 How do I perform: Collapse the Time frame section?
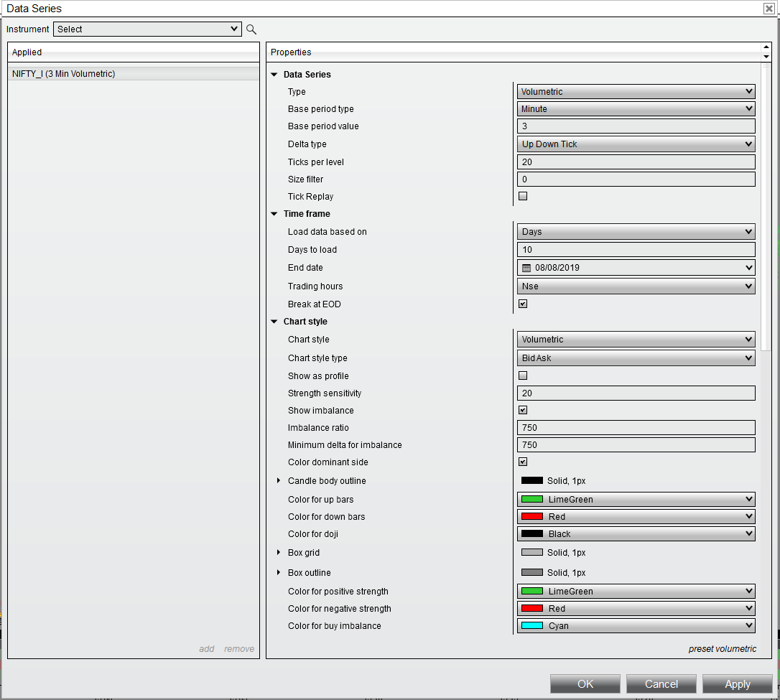coord(274,214)
